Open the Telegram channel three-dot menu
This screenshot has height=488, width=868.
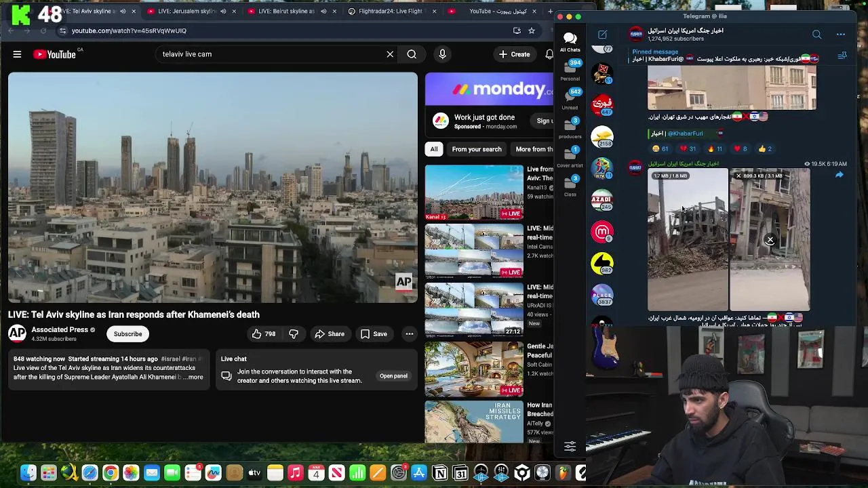(840, 35)
